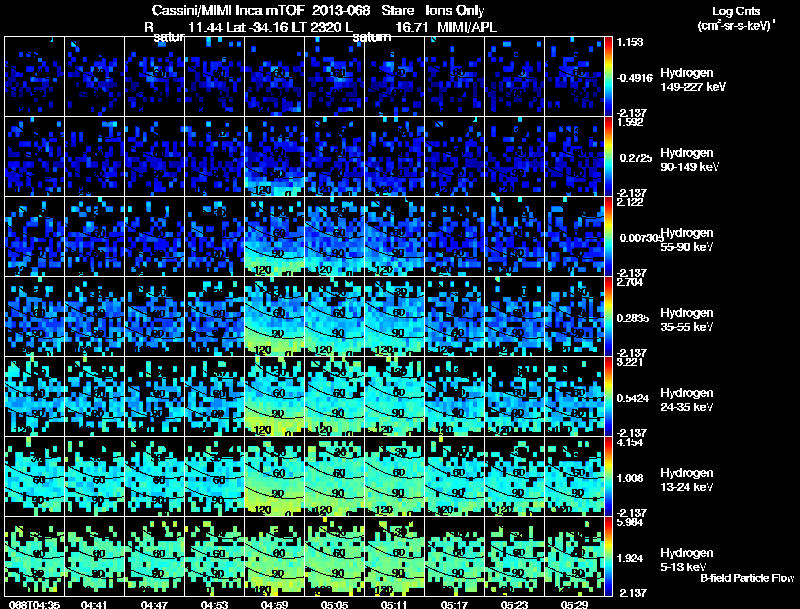Select the Hydrogen 35-55 keV panel at 04:59

tap(274, 316)
